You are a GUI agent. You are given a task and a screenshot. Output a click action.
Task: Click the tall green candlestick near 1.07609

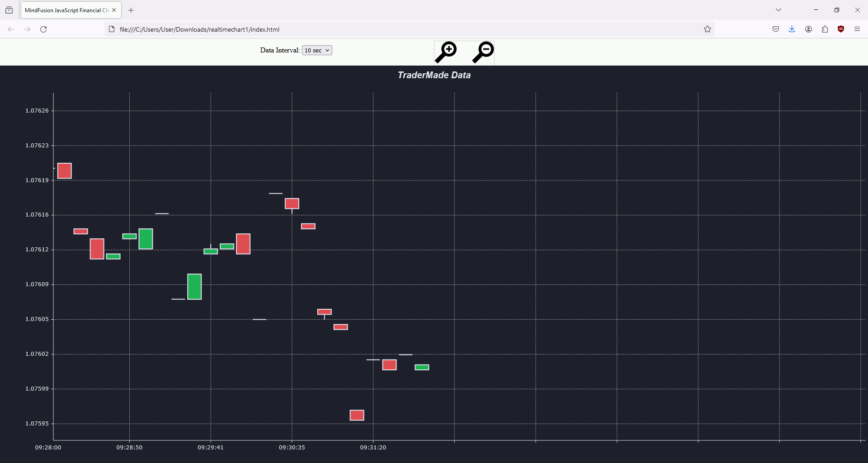click(194, 287)
